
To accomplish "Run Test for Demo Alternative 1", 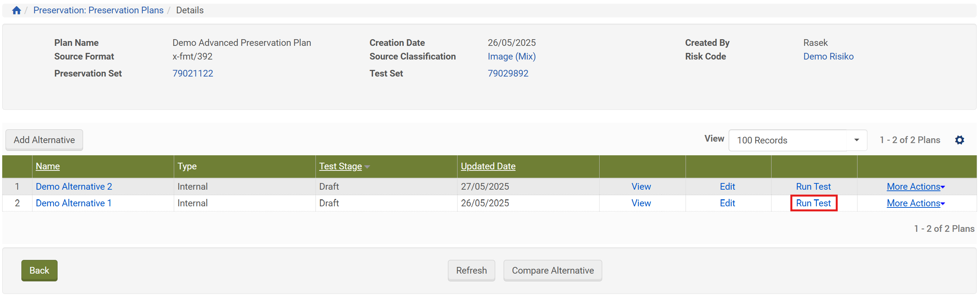I will point(813,203).
